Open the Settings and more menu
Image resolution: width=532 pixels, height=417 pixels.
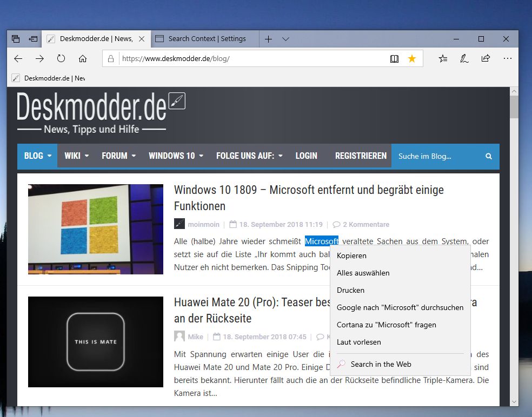508,59
